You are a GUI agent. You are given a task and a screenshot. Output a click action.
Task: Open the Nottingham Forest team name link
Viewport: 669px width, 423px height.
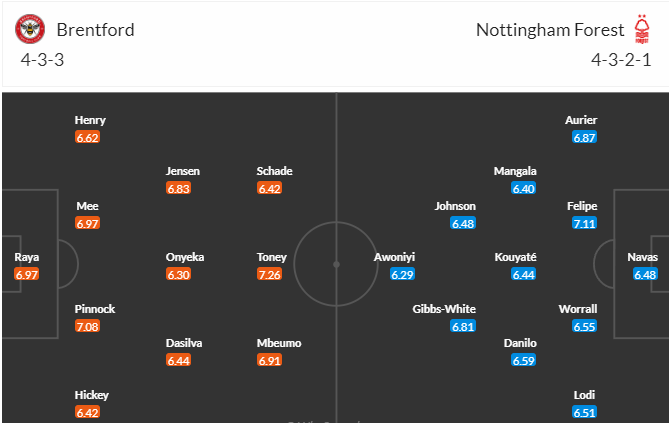pos(550,30)
